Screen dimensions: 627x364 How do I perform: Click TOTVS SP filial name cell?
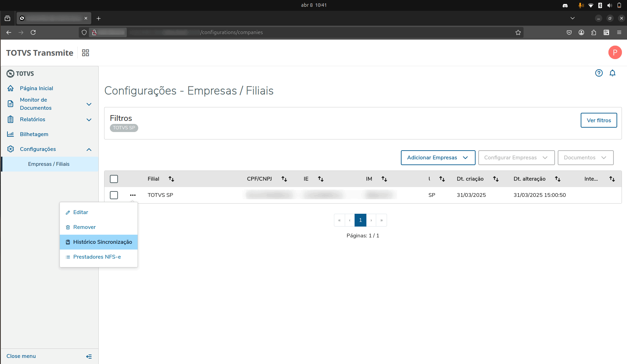pos(160,195)
